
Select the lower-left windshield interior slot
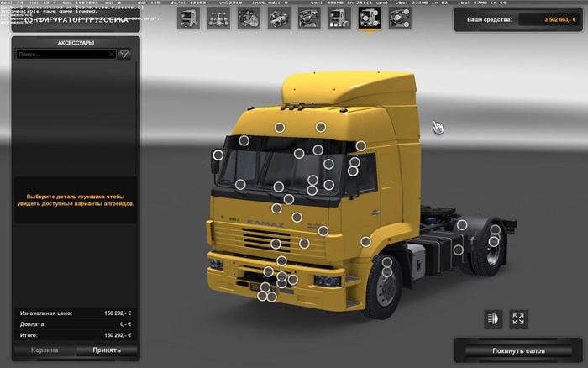click(240, 185)
